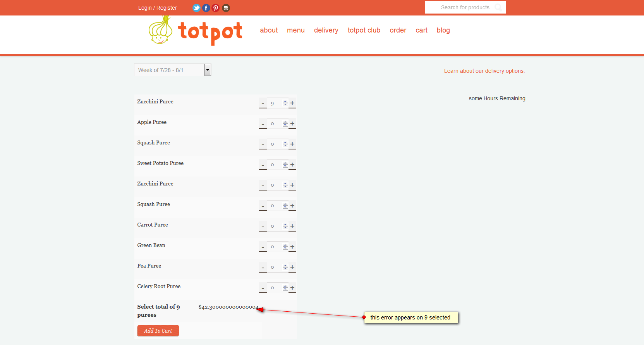Click the Carrot Puree quantity field
The image size is (644, 345).
[277, 227]
